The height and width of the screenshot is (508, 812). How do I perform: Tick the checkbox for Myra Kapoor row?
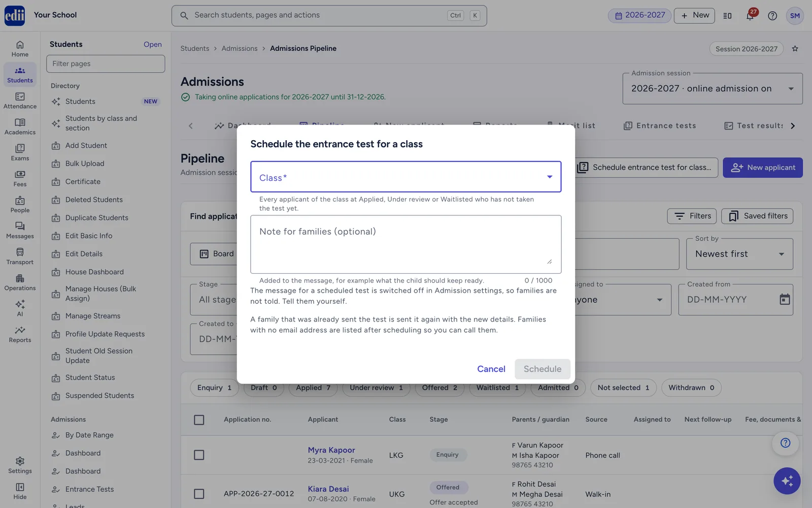pos(199,455)
